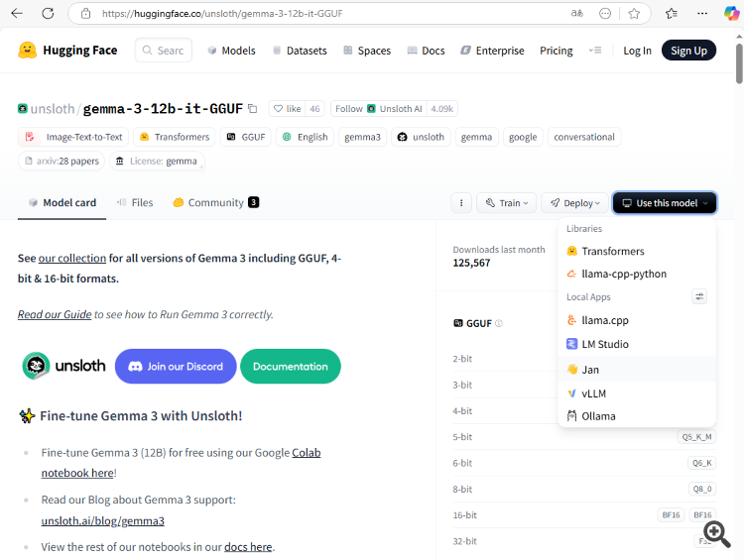Viewport: 744px width, 560px height.
Task: Open Spaces in the top navigation
Action: pyautogui.click(x=367, y=51)
